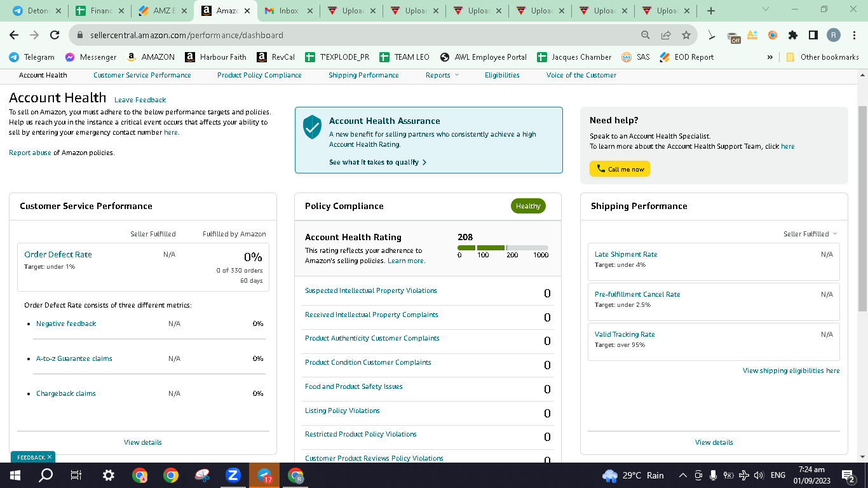Open the Chrome three-dot menu

854,36
